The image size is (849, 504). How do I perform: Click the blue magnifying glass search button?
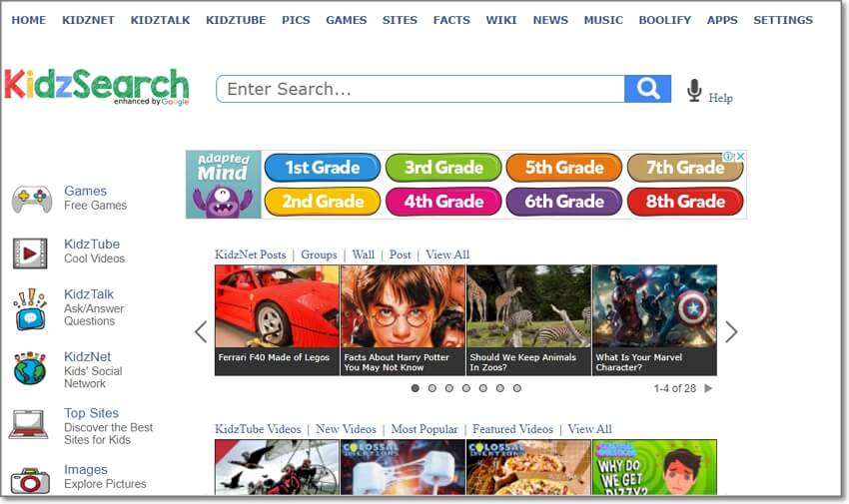click(x=647, y=89)
